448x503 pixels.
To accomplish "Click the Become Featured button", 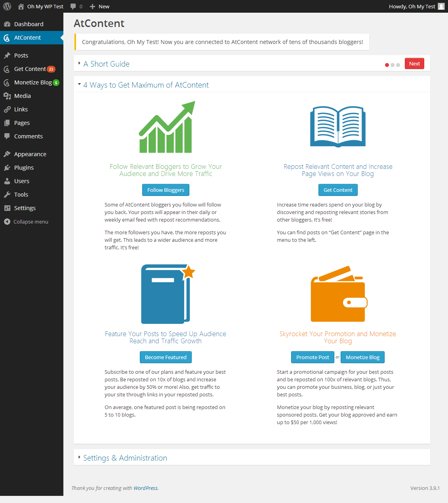I will tap(166, 357).
